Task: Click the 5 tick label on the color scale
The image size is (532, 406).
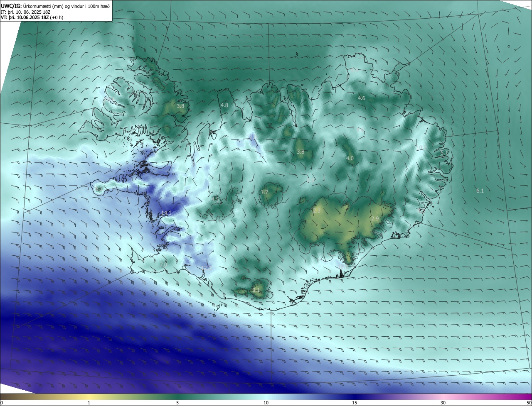Action: pos(177,403)
